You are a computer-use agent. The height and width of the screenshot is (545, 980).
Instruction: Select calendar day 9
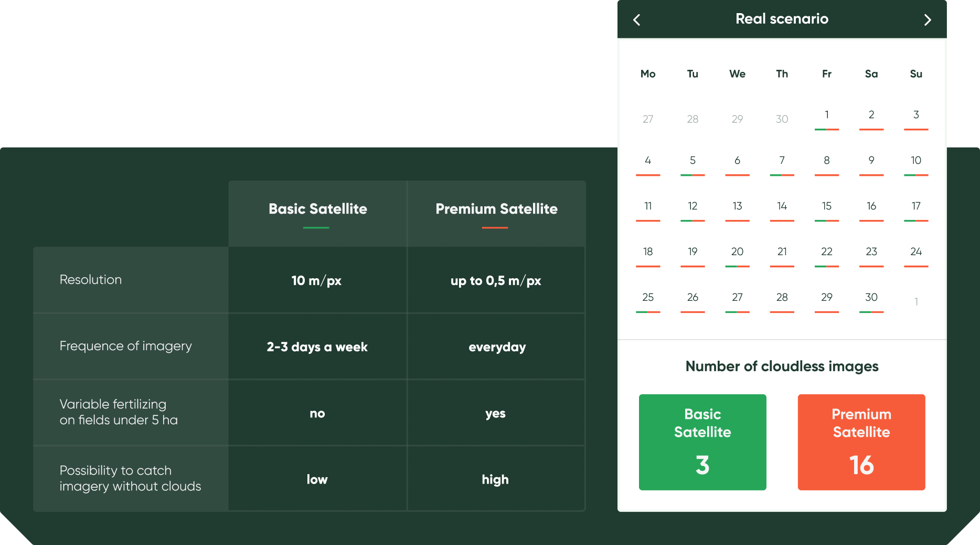[x=871, y=164]
